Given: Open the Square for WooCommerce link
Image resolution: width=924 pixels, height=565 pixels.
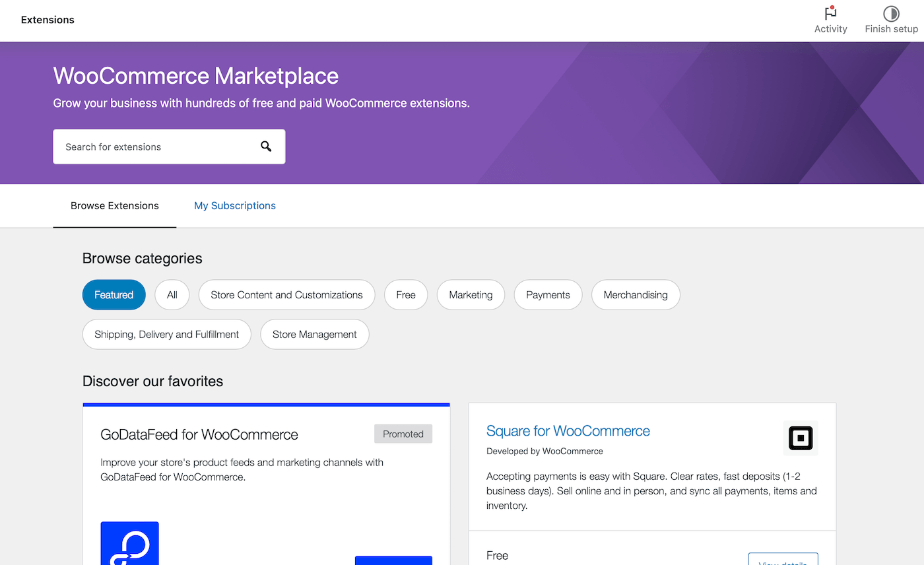Looking at the screenshot, I should point(568,430).
